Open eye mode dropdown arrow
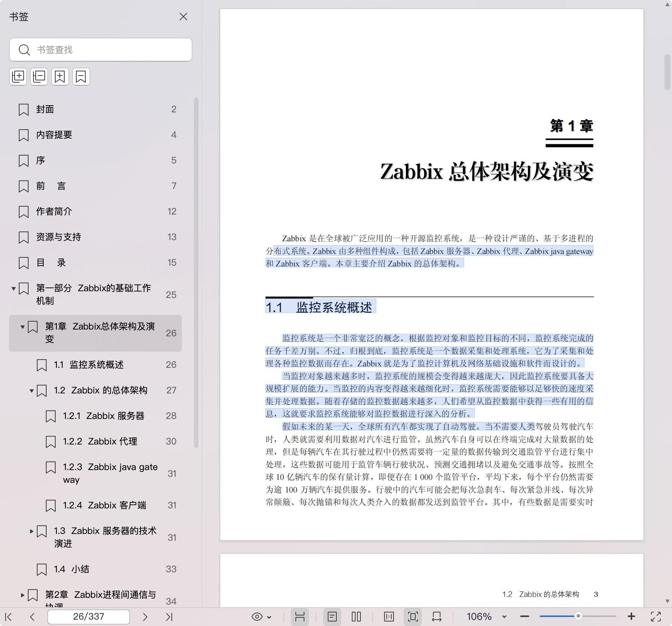The image size is (672, 626). pyautogui.click(x=269, y=617)
